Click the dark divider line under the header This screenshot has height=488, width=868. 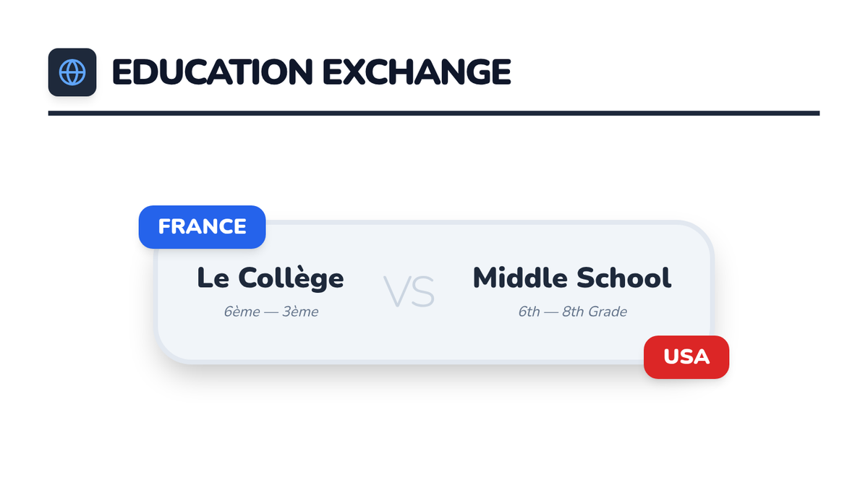coord(434,114)
